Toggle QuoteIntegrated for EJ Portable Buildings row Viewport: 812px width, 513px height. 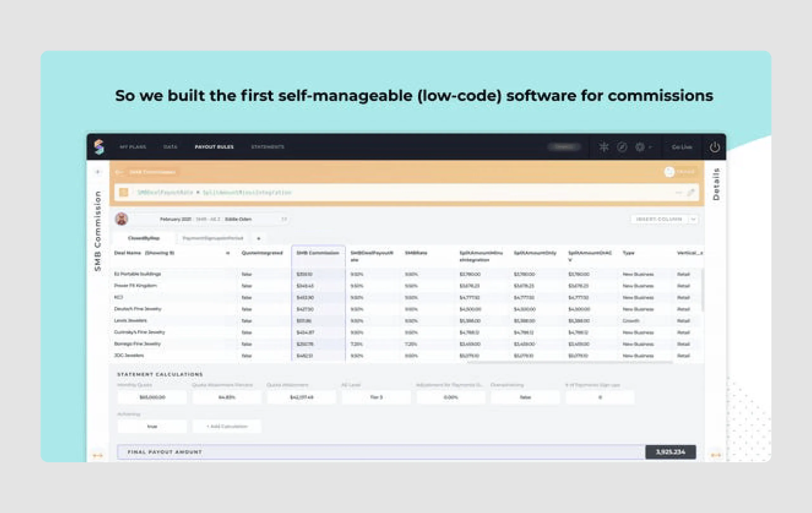pyautogui.click(x=246, y=274)
